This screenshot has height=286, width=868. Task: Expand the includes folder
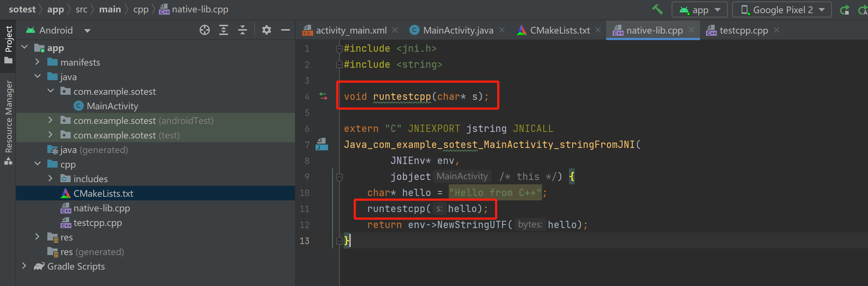tap(50, 179)
